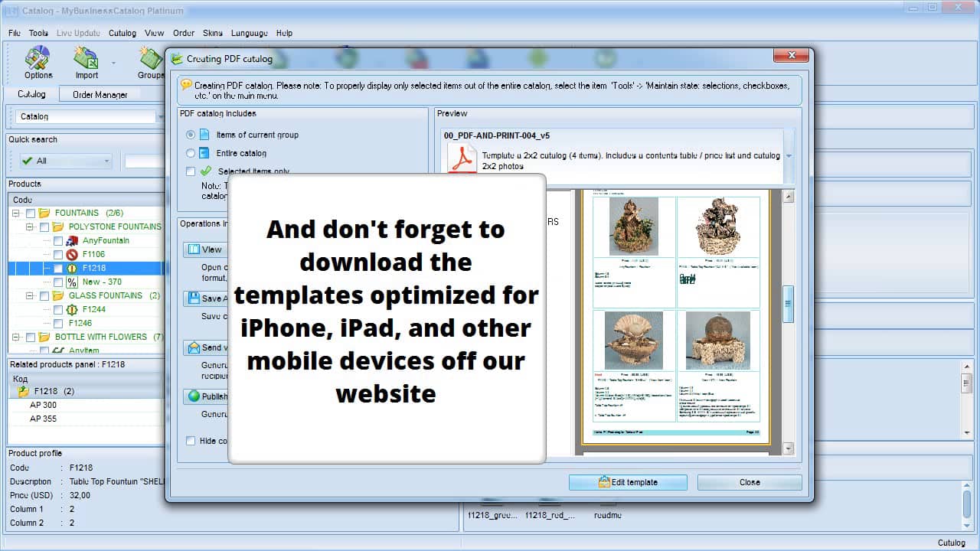Image resolution: width=980 pixels, height=551 pixels.
Task: Click the preview pane vertical scrollbar thumb
Action: 788,304
